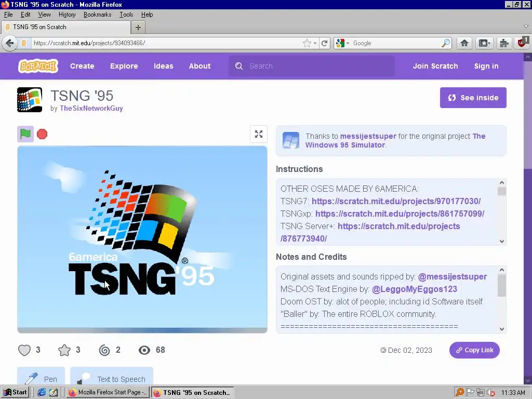
Task: Click @messijestsuper in Notes and Credits
Action: point(453,276)
